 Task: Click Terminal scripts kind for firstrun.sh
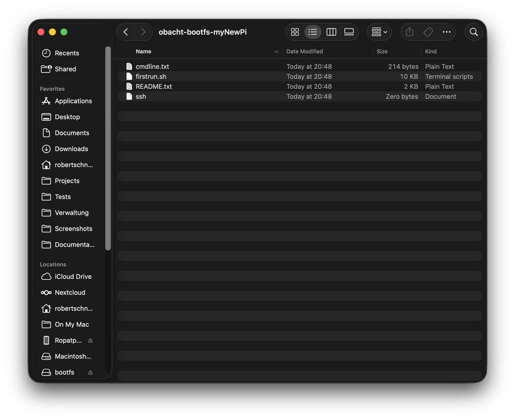(449, 76)
